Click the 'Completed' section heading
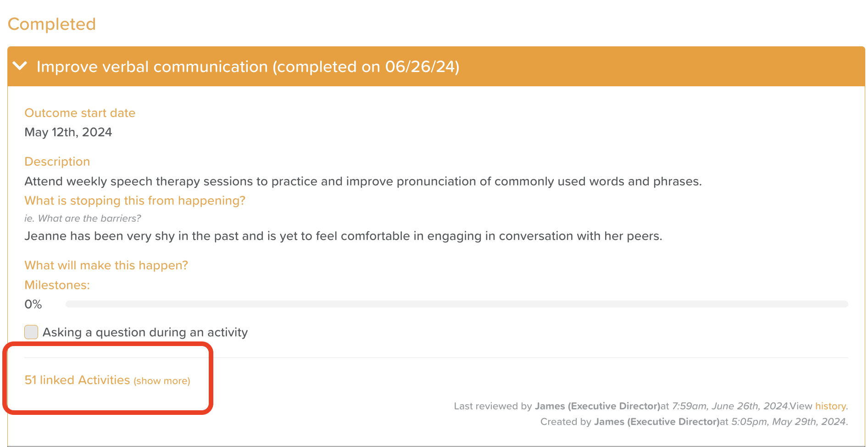This screenshot has height=447, width=868. 52,24
